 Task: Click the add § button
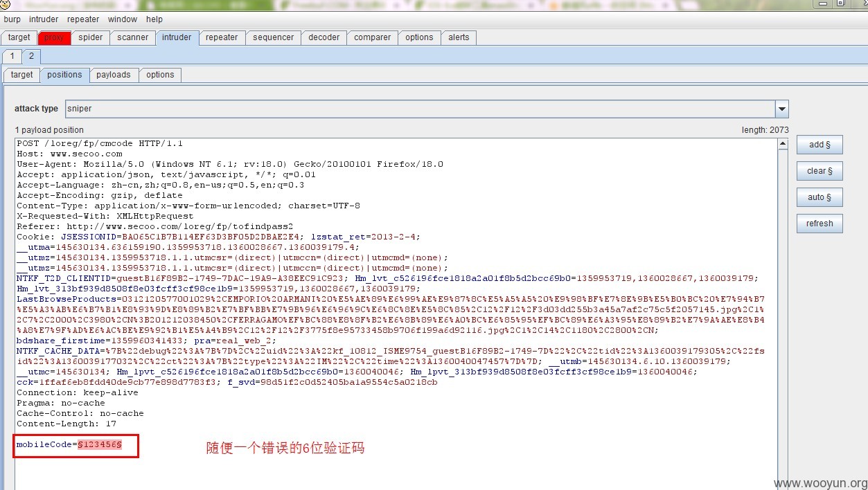point(820,145)
